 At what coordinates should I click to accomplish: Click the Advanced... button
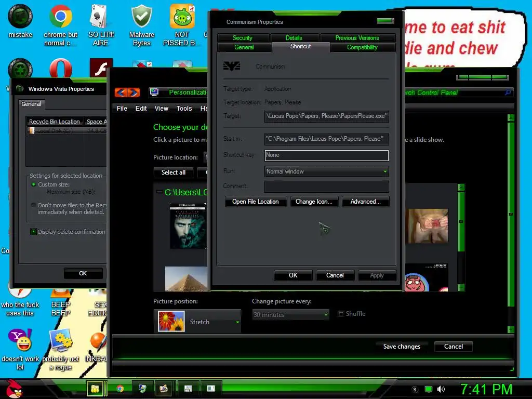click(x=365, y=202)
